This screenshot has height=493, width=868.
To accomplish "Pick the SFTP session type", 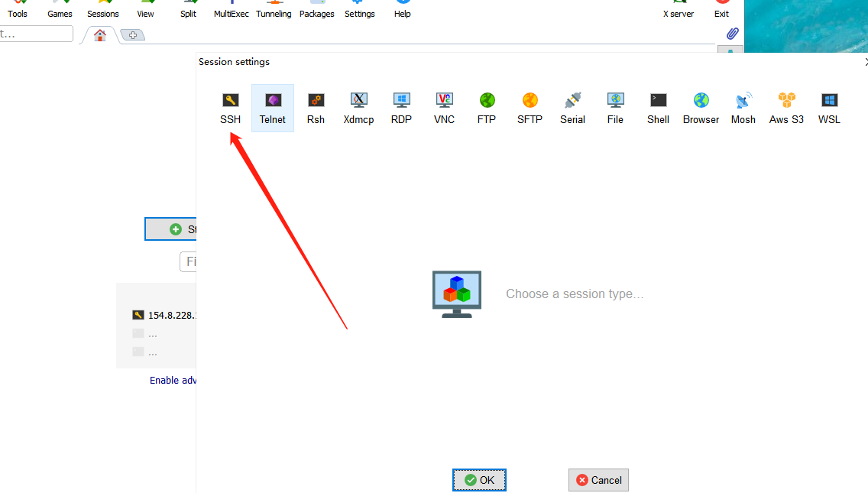I will (530, 108).
